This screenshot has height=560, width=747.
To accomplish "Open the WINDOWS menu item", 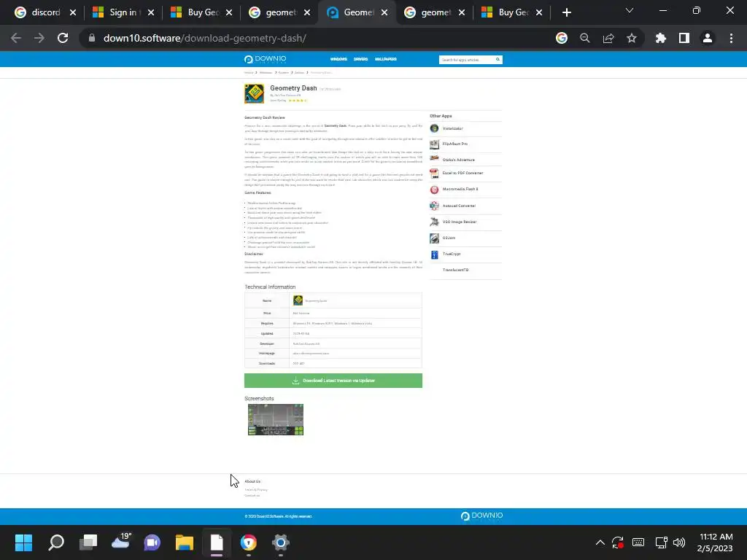I will pyautogui.click(x=338, y=59).
